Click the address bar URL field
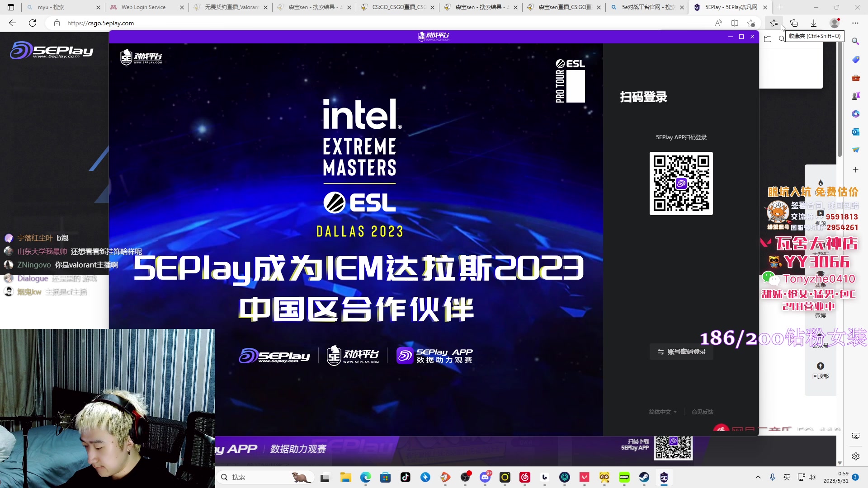This screenshot has height=488, width=868. [380, 23]
